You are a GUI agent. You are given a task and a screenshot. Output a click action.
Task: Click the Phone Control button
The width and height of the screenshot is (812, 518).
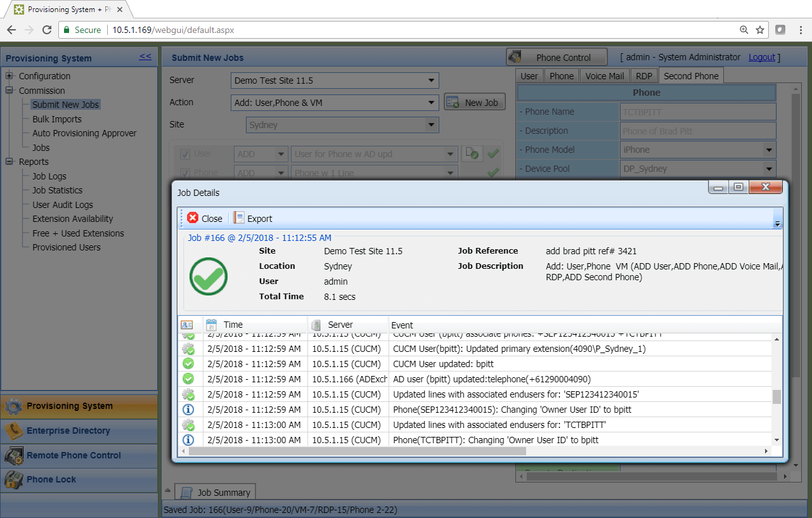coord(557,57)
